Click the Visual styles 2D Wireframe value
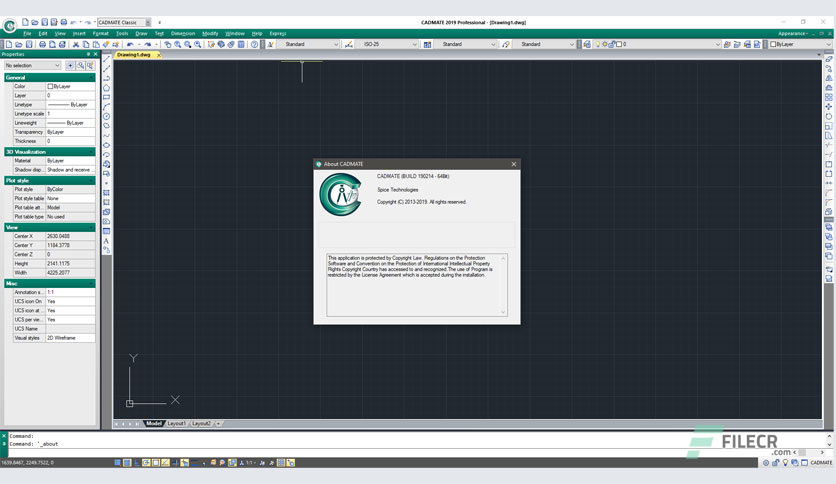The width and height of the screenshot is (836, 484). 70,338
